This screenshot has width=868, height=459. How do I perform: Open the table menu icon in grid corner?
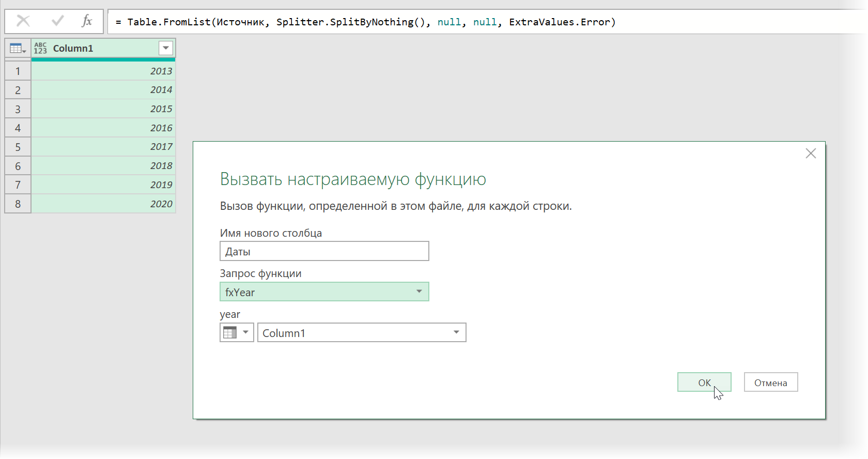(x=18, y=48)
